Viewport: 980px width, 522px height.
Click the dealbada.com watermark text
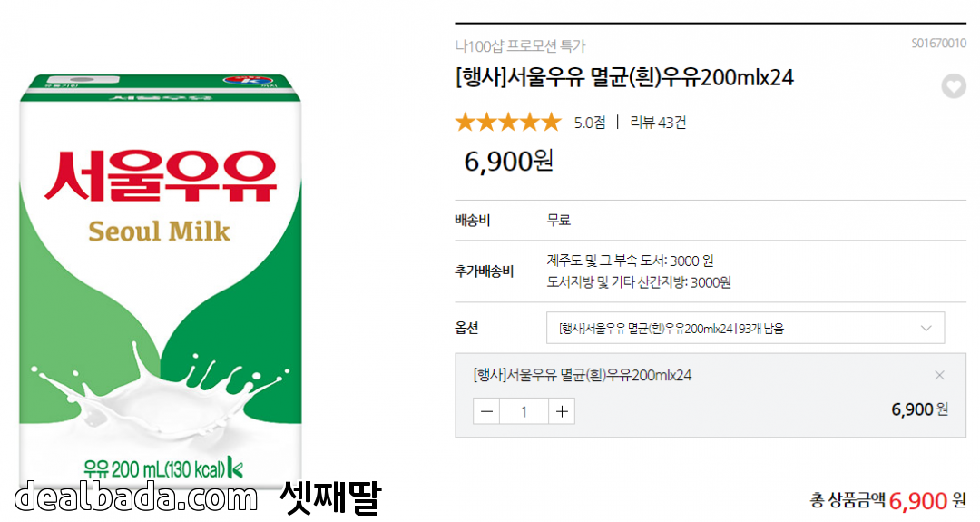[x=136, y=497]
